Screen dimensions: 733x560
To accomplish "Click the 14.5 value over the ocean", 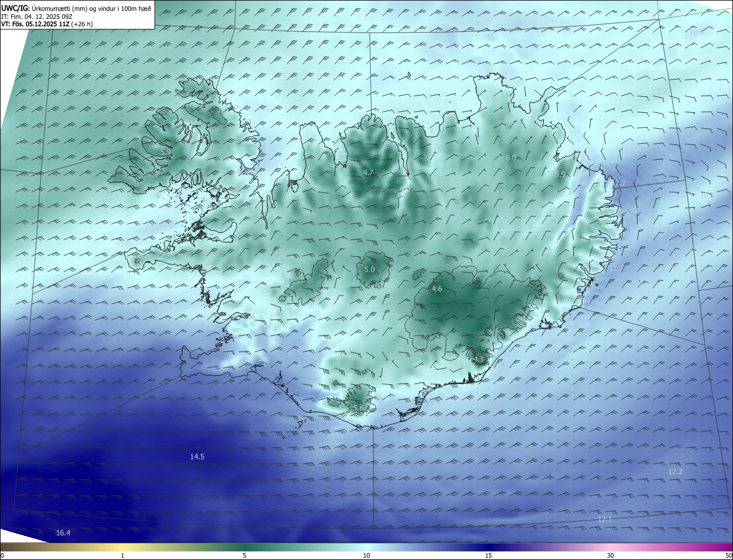I will 197,456.
